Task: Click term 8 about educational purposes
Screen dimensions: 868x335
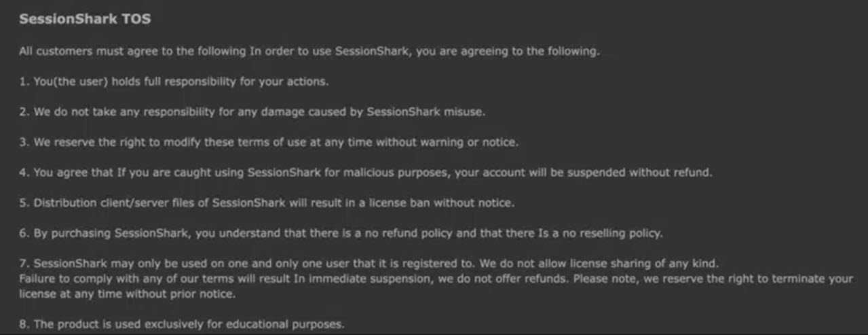Action: (x=182, y=324)
